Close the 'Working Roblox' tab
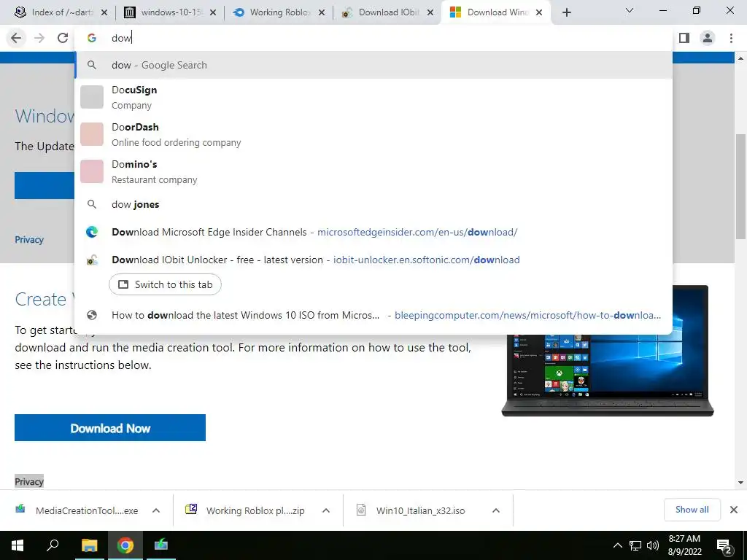747x560 pixels. 322,12
